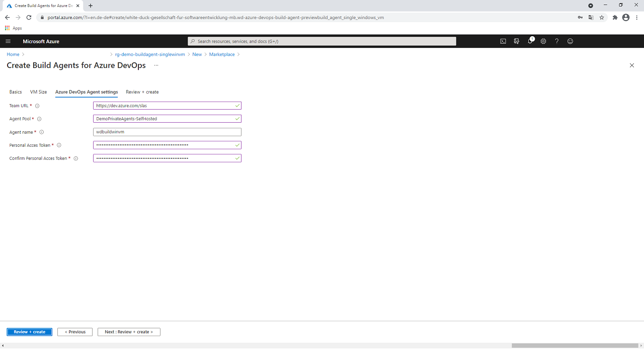Image resolution: width=644 pixels, height=362 pixels.
Task: Select Azure DevOps Agent settings tab
Action: pos(87,92)
